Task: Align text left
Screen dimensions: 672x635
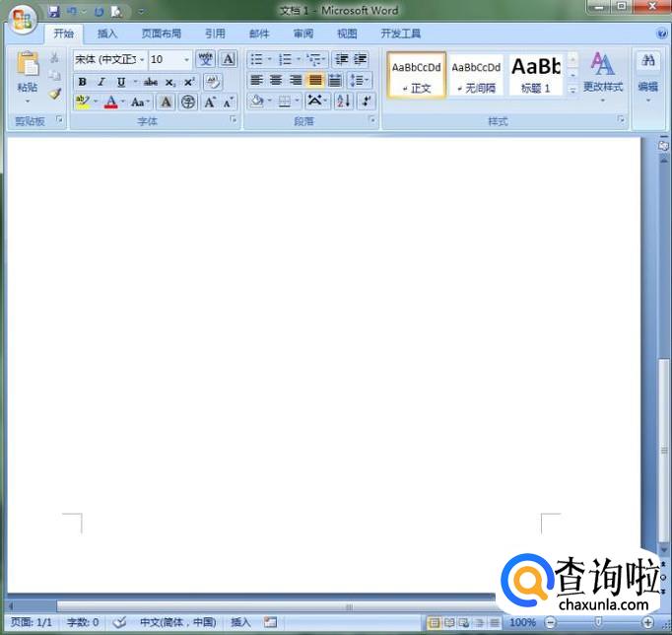Action: 256,80
